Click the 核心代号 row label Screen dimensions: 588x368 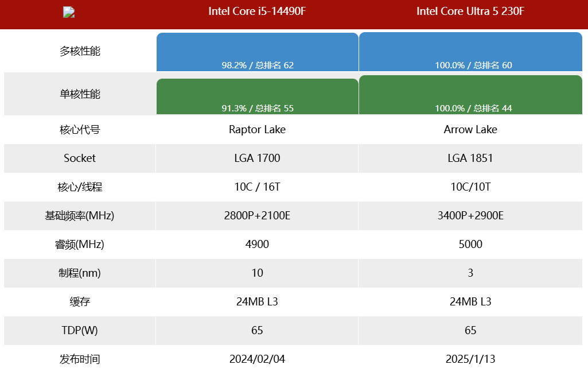pyautogui.click(x=80, y=129)
